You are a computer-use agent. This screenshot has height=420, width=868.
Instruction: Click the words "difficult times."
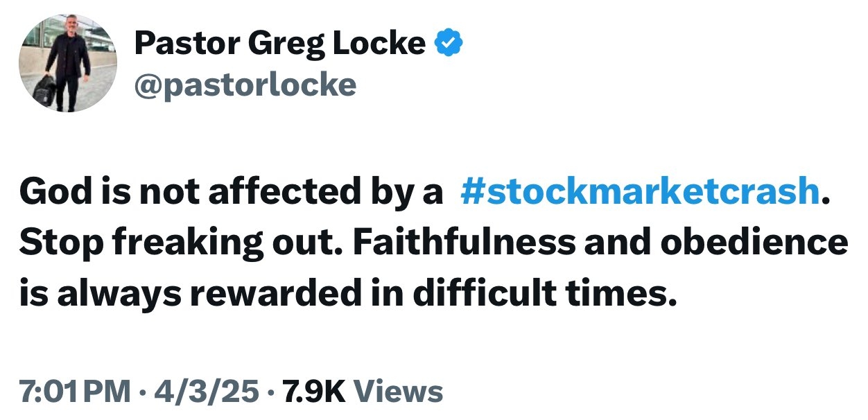click(544, 294)
